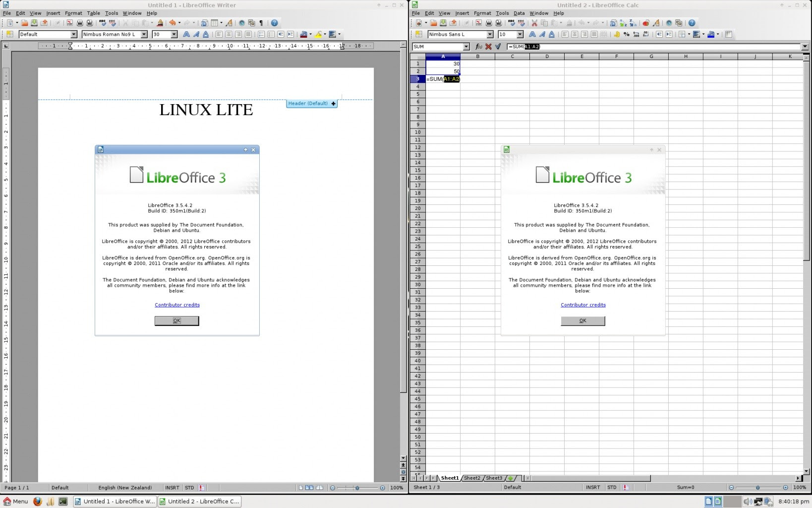
Task: Launch Firefox from the taskbar
Action: [37, 502]
